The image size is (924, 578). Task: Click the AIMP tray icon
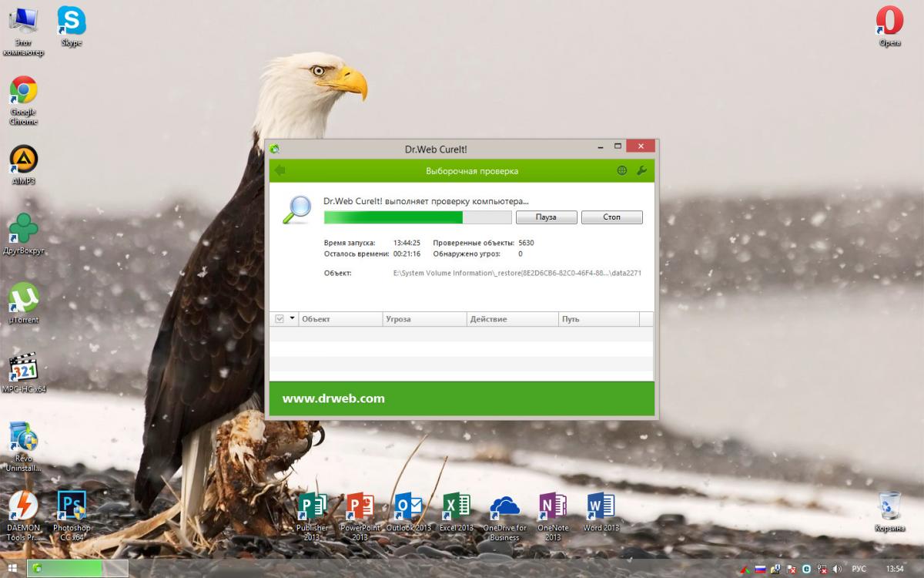coord(745,569)
